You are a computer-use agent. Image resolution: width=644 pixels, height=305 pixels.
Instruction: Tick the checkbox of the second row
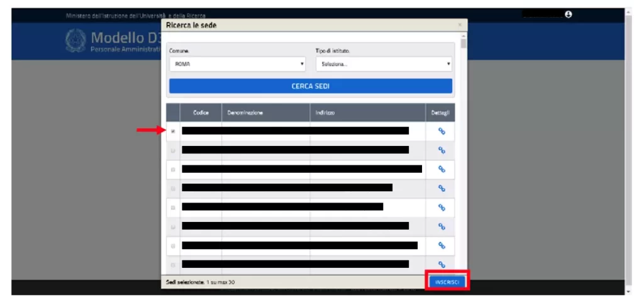[x=173, y=151]
